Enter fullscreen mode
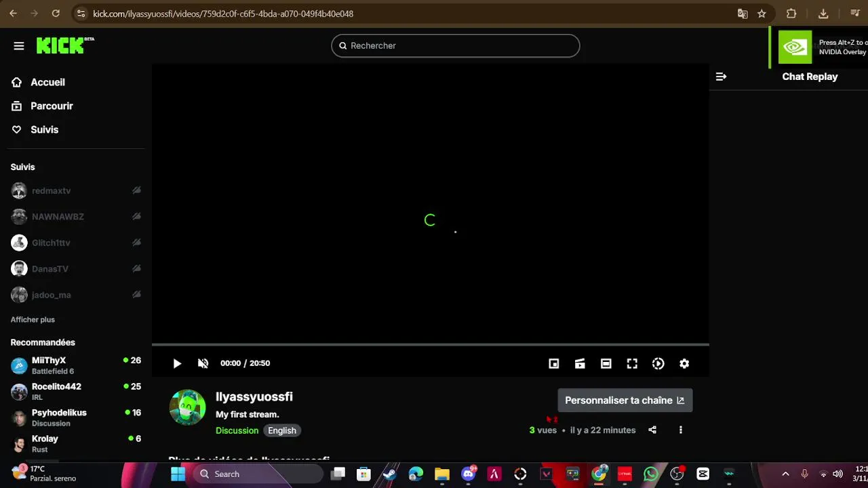868x488 pixels. 632,363
